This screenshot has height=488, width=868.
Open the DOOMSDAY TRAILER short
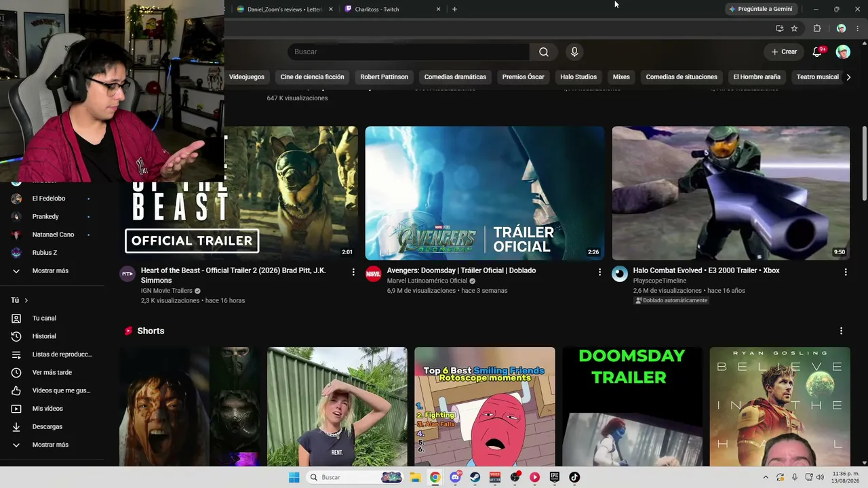coord(632,407)
